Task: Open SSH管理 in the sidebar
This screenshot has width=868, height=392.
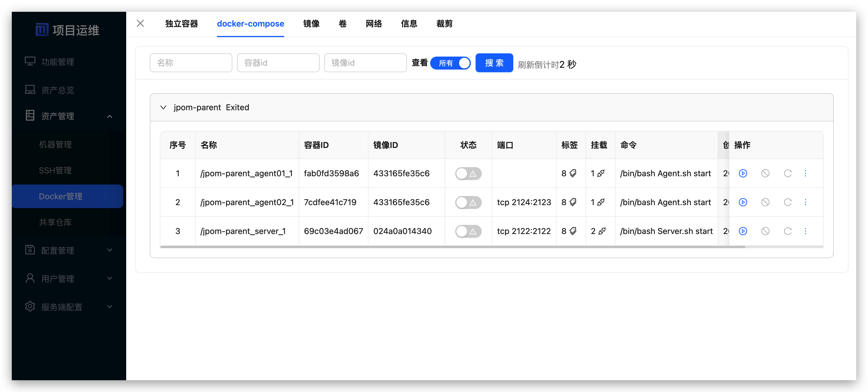Action: click(55, 170)
